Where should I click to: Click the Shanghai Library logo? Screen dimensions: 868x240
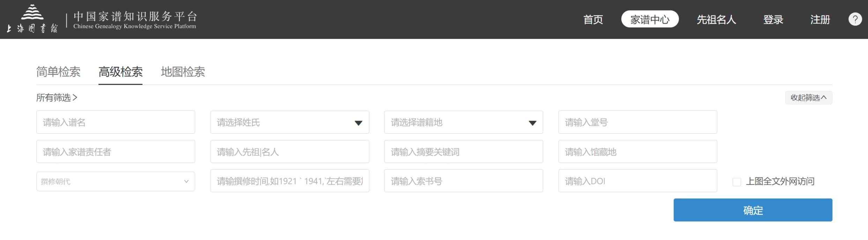pos(32,19)
